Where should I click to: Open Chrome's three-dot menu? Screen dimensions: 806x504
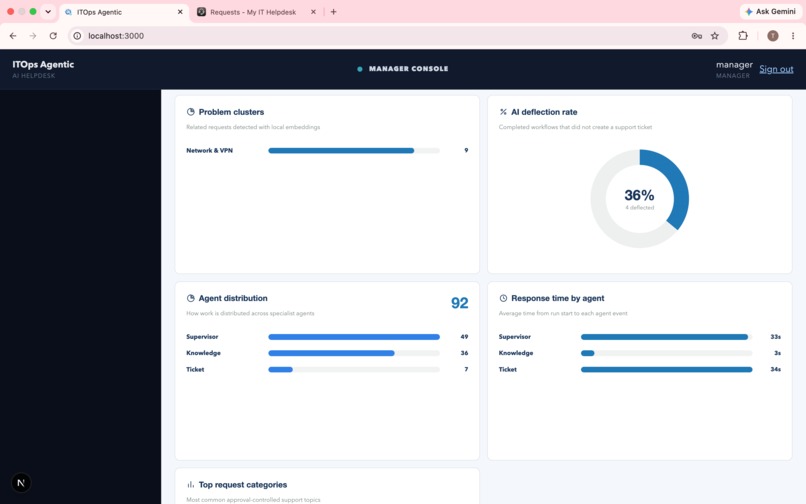[793, 36]
